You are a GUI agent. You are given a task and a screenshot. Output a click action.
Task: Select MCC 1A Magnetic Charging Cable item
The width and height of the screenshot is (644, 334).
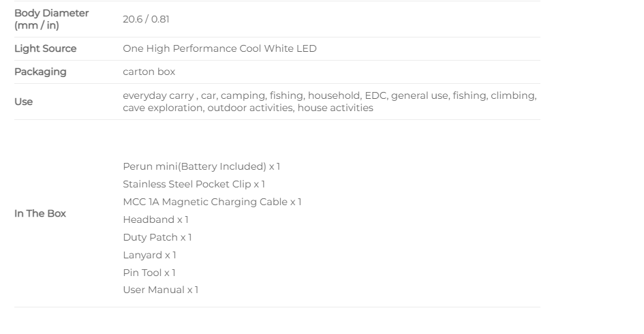pyautogui.click(x=212, y=202)
